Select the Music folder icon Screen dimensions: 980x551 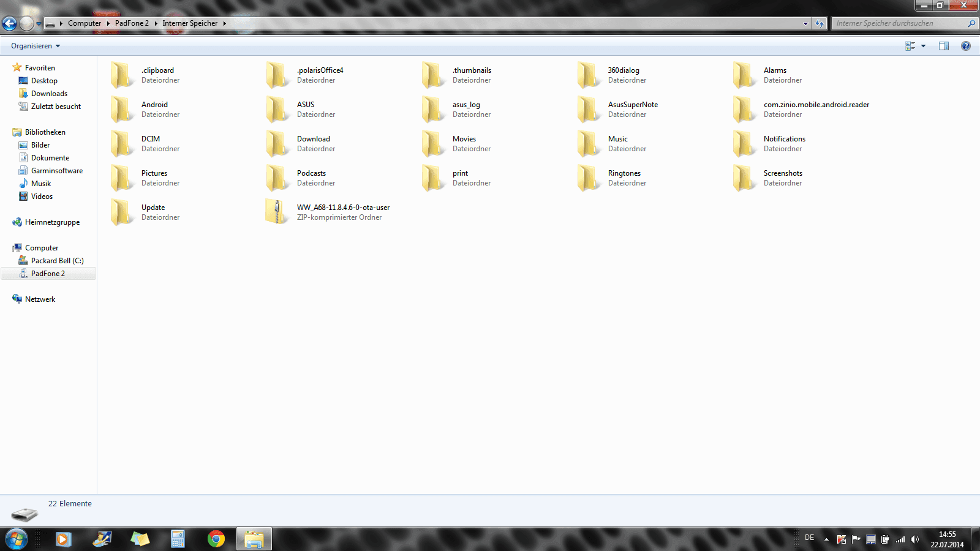point(589,144)
